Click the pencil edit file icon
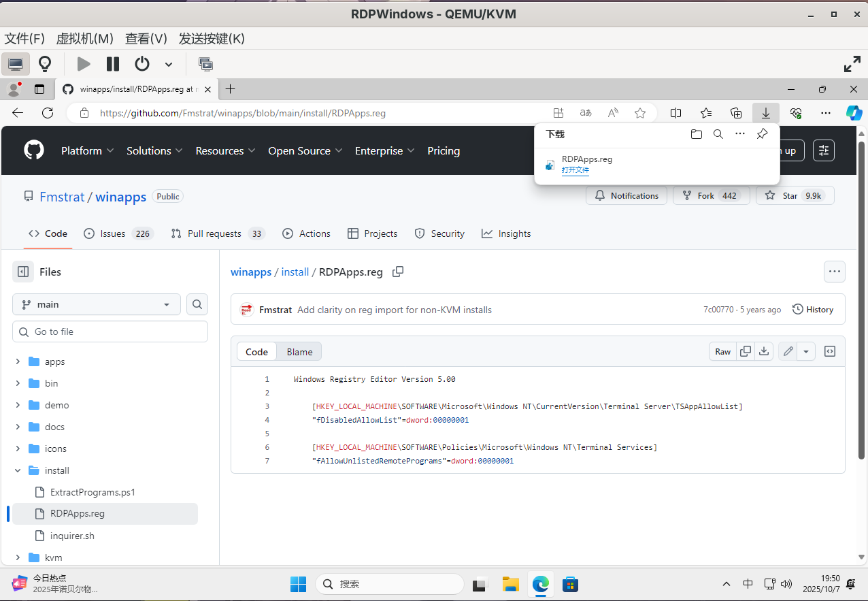This screenshot has height=601, width=868. pos(788,351)
